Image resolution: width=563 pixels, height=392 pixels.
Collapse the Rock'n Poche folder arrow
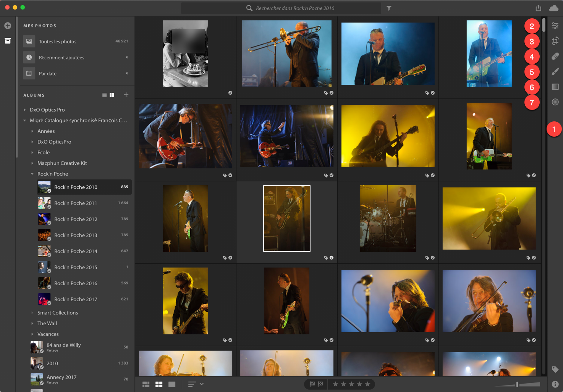[x=32, y=174]
